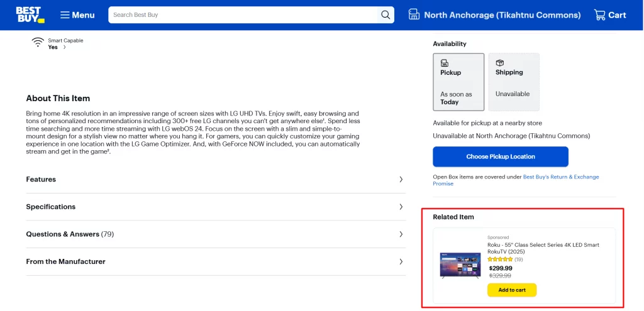Click 'Available for pickup at a nearby store'
This screenshot has height=311, width=644.
coord(487,123)
